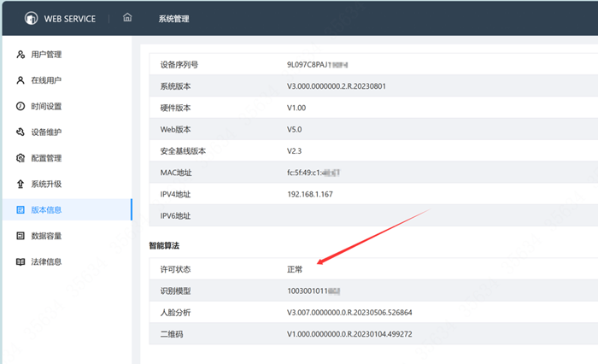Click the 识别模型 label
The width and height of the screenshot is (598, 364).
[175, 291]
